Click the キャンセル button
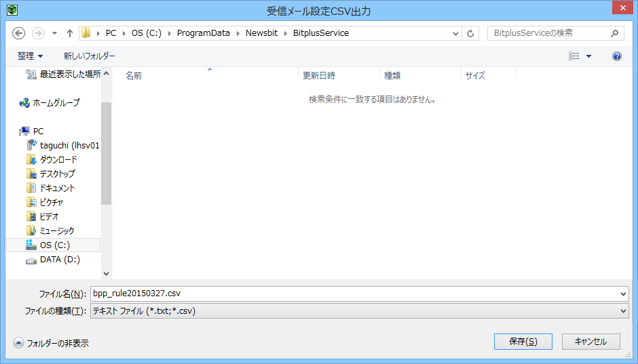This screenshot has width=638, height=364. click(x=590, y=342)
